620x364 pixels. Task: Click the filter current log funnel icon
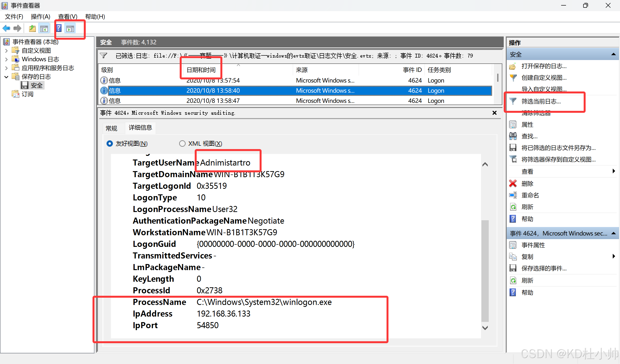[513, 101]
